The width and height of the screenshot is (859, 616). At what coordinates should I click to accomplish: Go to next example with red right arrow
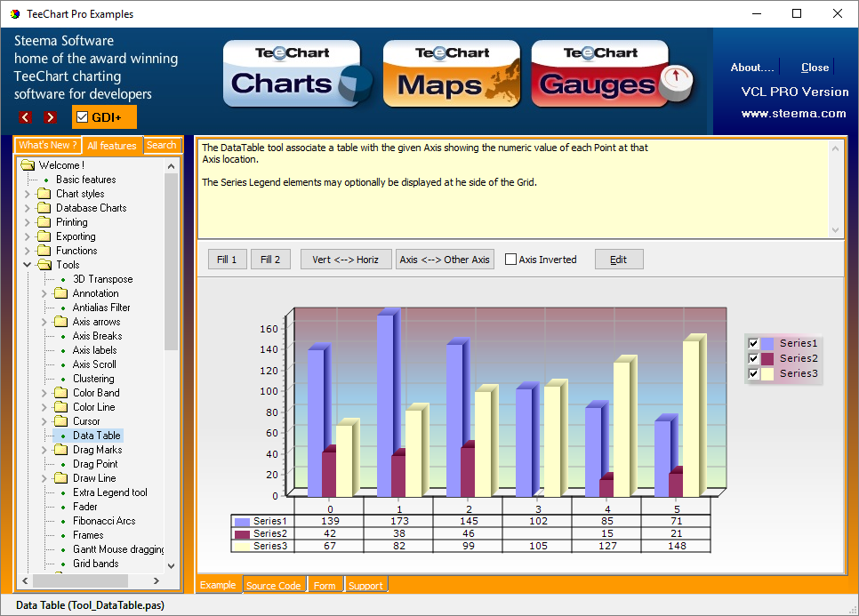point(51,117)
